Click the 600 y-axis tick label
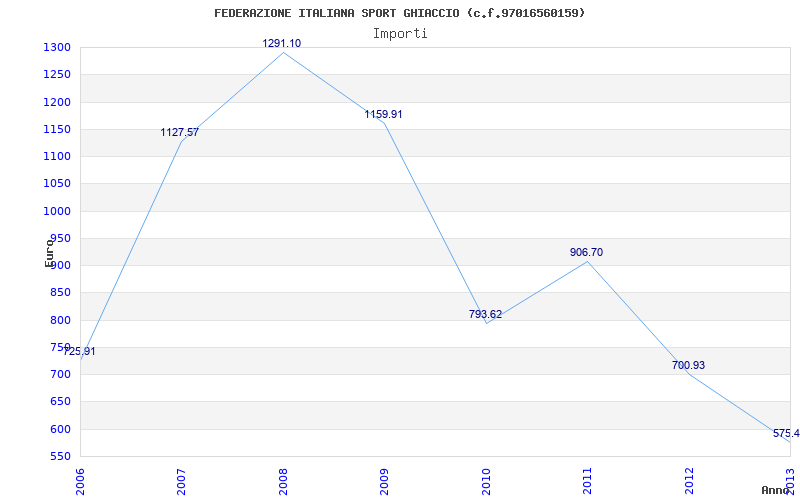This screenshot has height=500, width=800. pyautogui.click(x=61, y=430)
